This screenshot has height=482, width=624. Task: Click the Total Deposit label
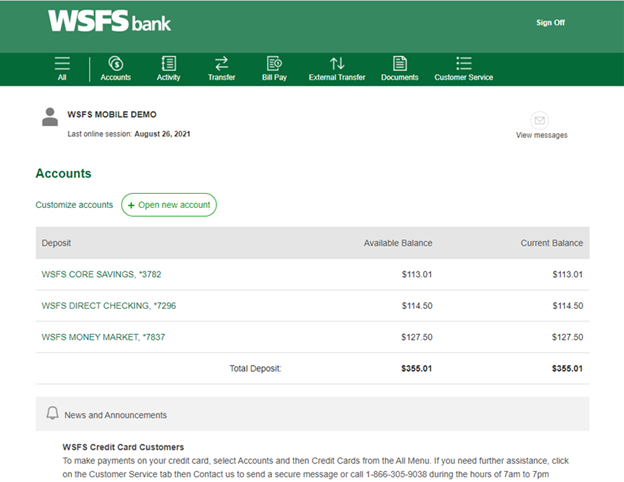255,369
